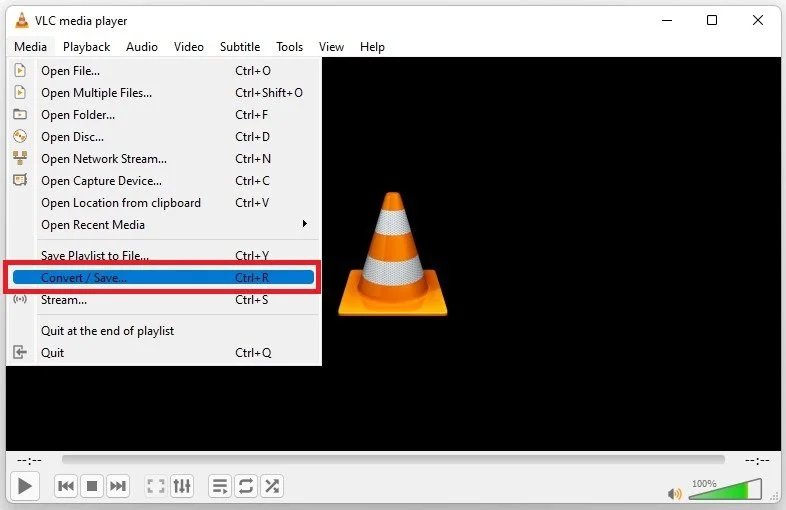Click the Open File icon

[x=20, y=70]
